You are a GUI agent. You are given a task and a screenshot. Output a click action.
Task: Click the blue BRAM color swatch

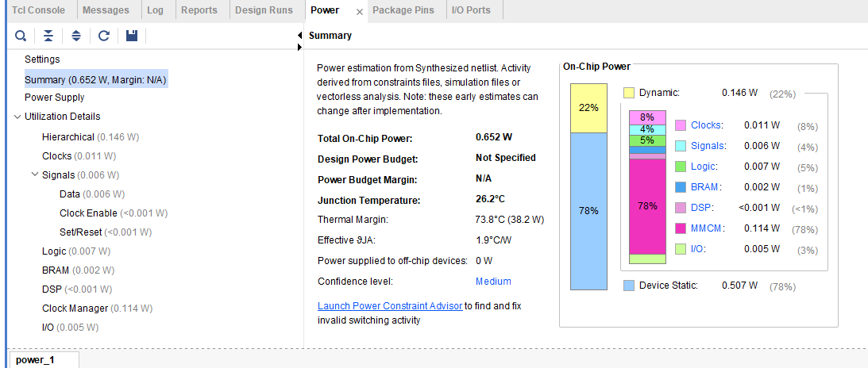[681, 187]
